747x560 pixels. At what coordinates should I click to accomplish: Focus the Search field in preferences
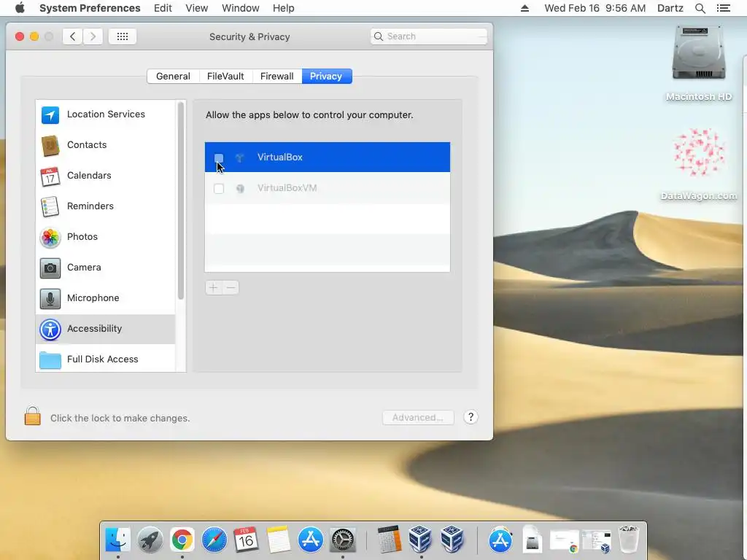click(429, 36)
